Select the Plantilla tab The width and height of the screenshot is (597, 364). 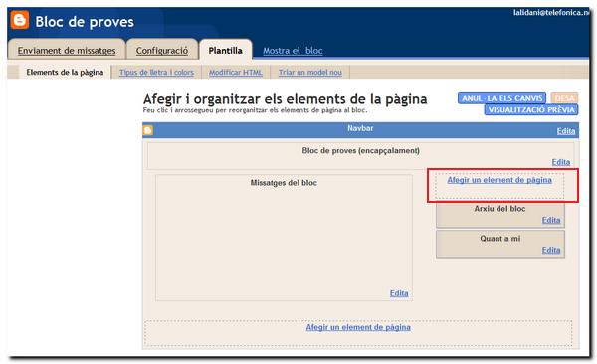pyautogui.click(x=226, y=51)
